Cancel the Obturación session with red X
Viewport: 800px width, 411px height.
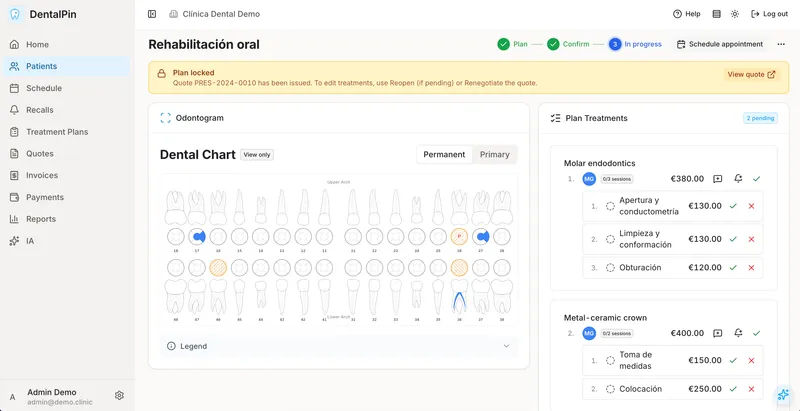click(x=751, y=268)
